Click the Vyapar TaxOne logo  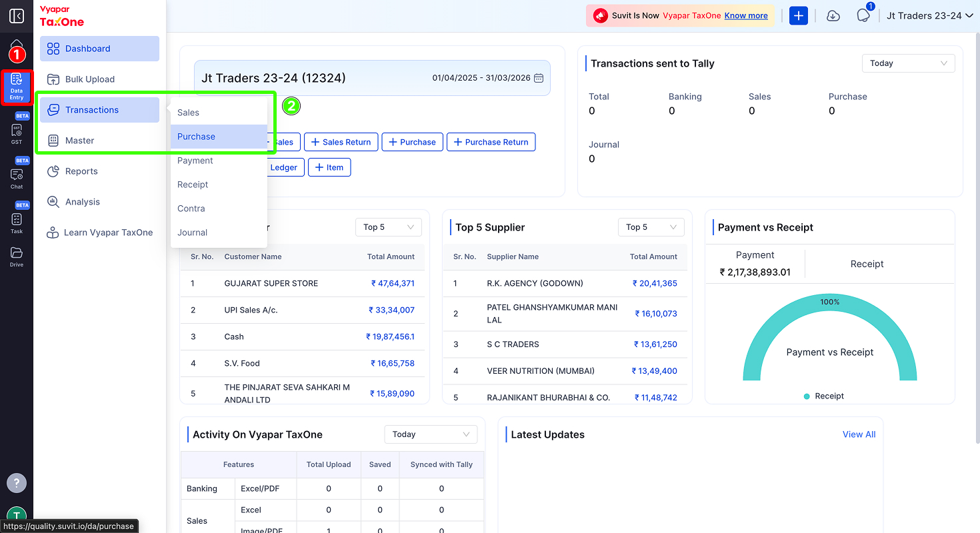coord(62,17)
